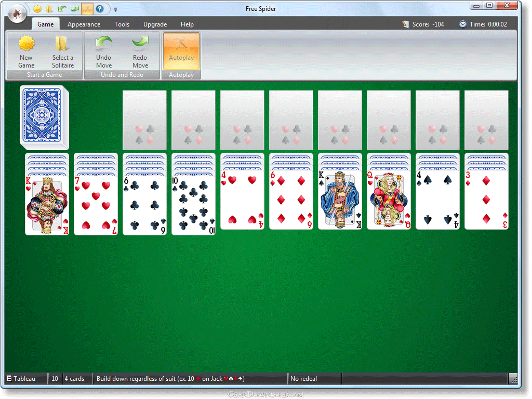Screen dimensions: 532x399
Task: Click Undo Move in the ribbon
Action: (x=104, y=51)
